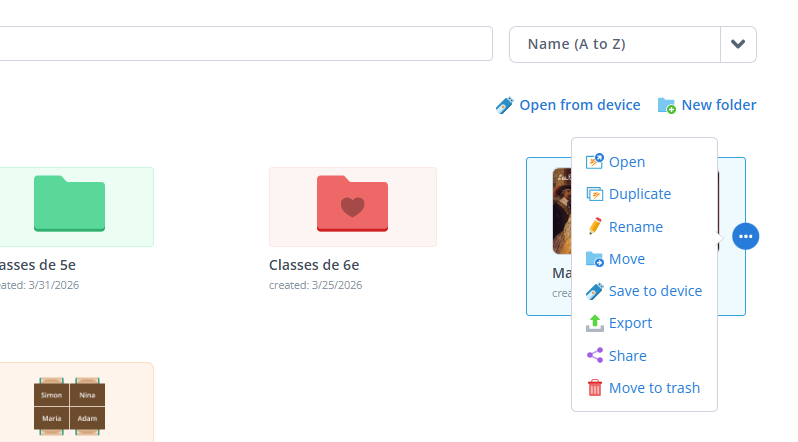Click the Classes de 6e folder name

(x=314, y=265)
